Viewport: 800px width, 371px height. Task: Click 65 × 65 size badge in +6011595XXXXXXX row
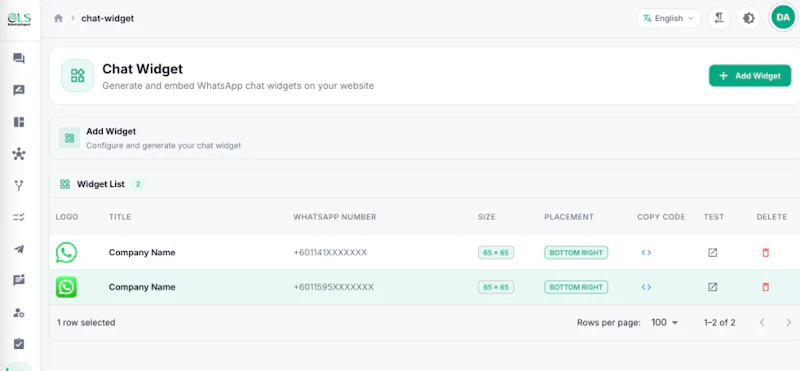point(496,287)
